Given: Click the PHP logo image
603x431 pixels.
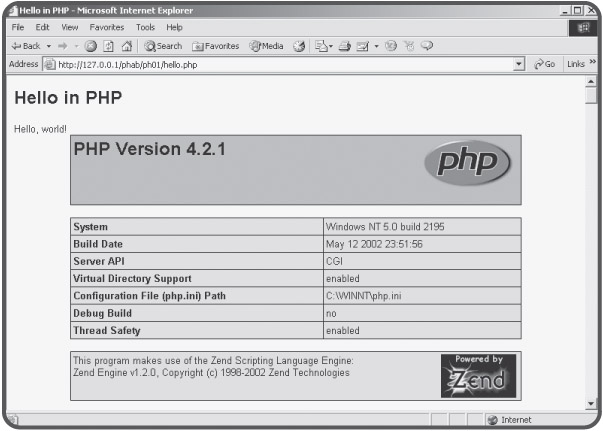Looking at the screenshot, I should [x=466, y=163].
